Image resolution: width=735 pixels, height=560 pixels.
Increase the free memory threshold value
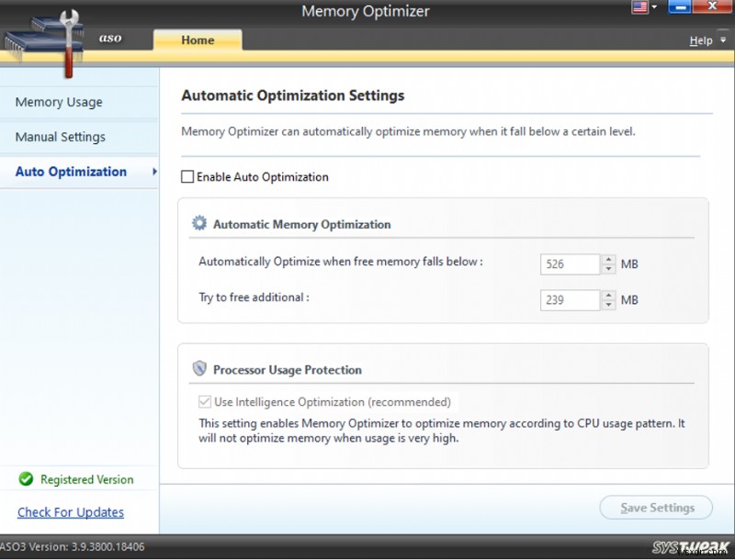(x=608, y=259)
